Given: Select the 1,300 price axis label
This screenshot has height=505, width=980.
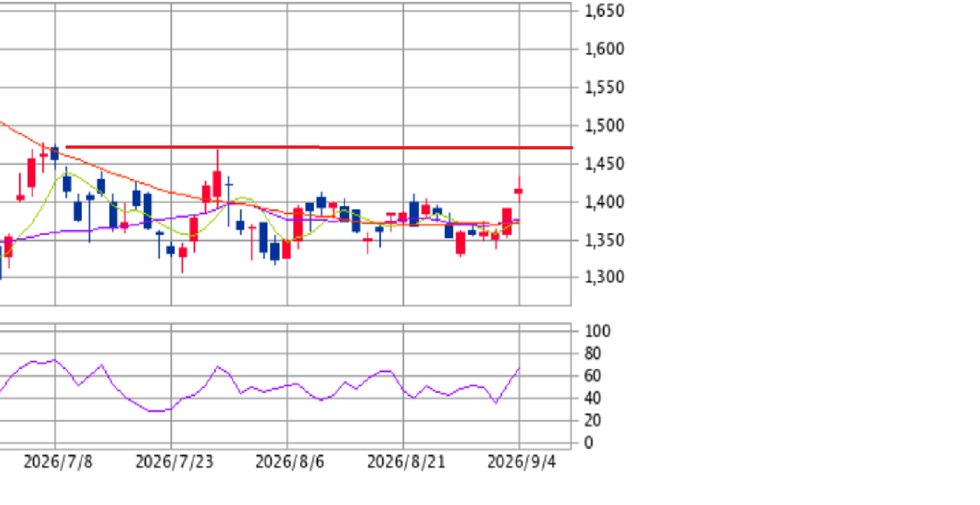Looking at the screenshot, I should (x=605, y=277).
